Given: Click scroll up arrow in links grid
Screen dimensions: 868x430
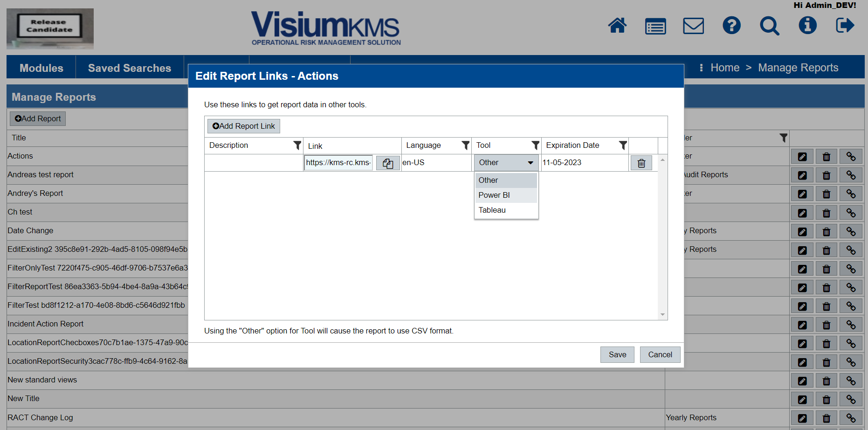Looking at the screenshot, I should (662, 160).
